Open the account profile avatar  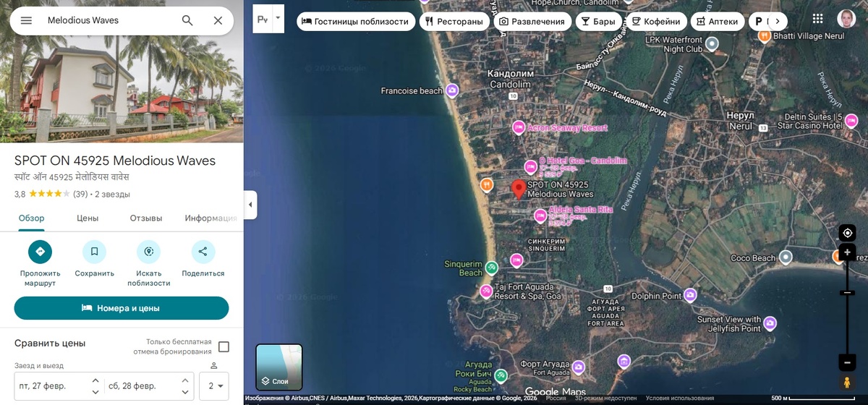(x=846, y=19)
